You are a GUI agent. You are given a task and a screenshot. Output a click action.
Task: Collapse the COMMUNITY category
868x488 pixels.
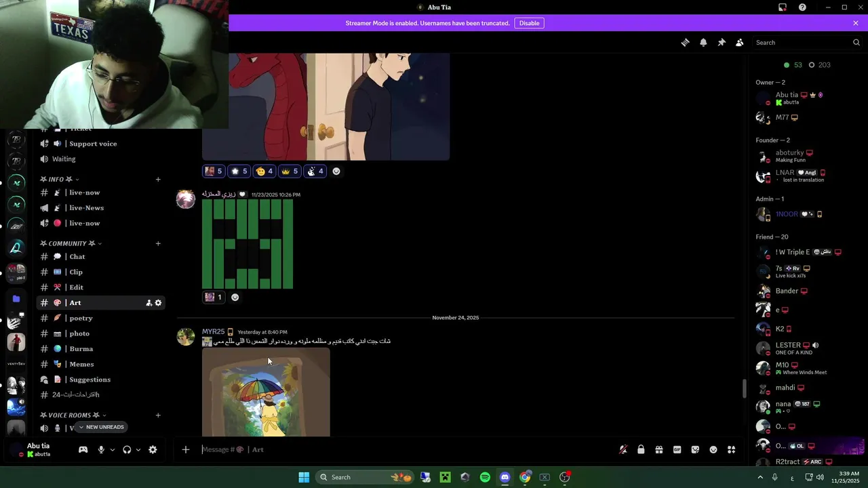[x=71, y=243]
